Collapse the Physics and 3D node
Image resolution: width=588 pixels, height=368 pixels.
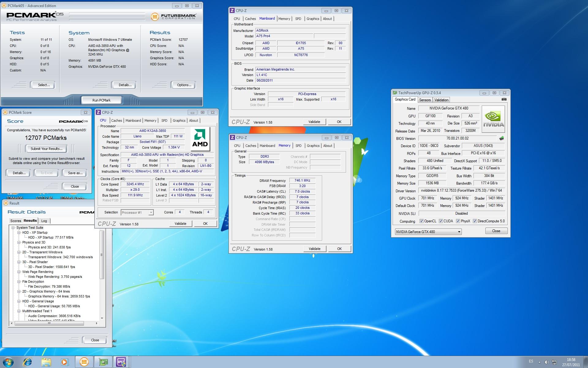tap(19, 242)
